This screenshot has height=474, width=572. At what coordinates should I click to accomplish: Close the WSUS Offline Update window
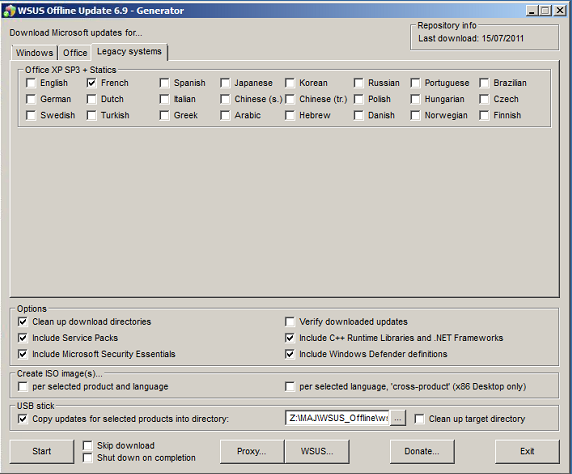[x=560, y=11]
